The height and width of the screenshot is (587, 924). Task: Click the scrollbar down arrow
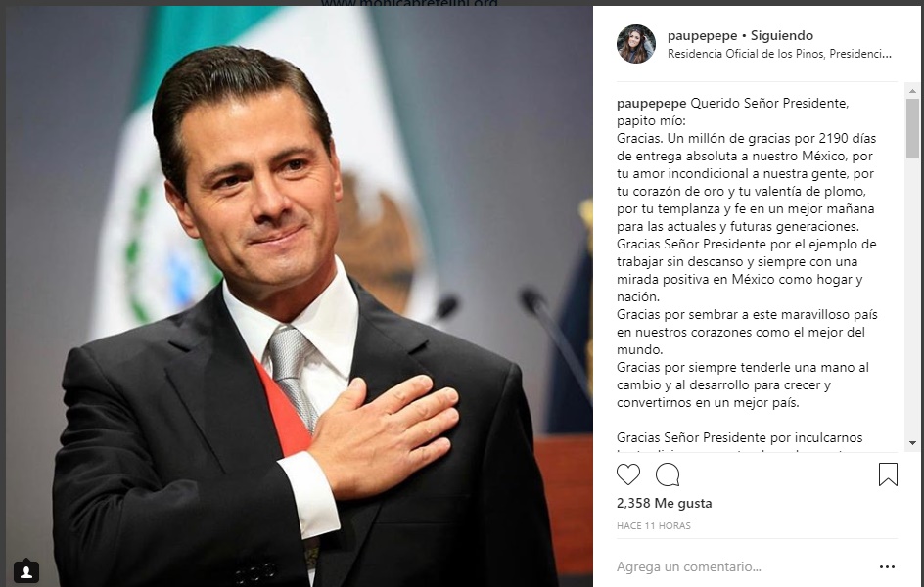click(912, 443)
